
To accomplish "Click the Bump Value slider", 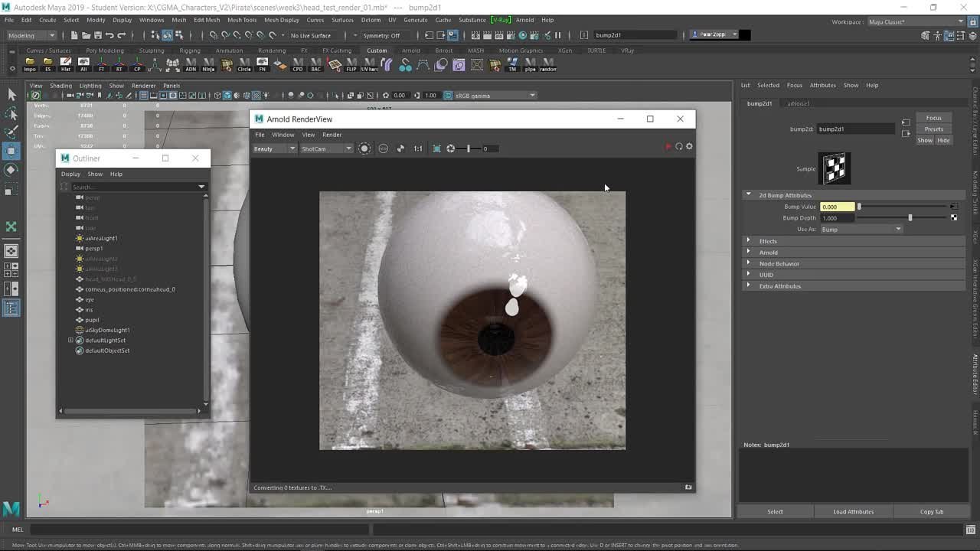I will [x=903, y=207].
